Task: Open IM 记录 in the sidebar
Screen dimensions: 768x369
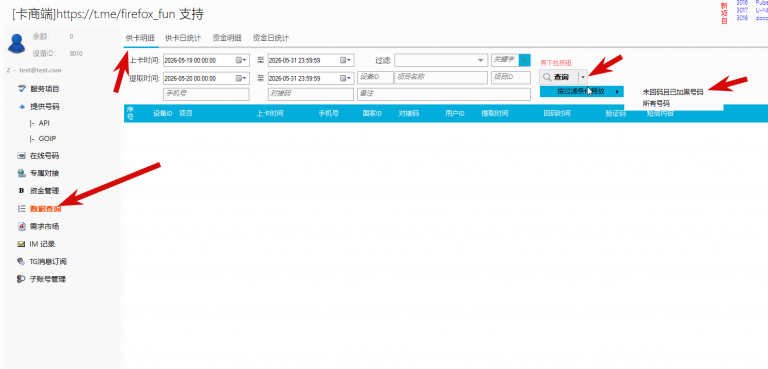Action: (x=42, y=244)
